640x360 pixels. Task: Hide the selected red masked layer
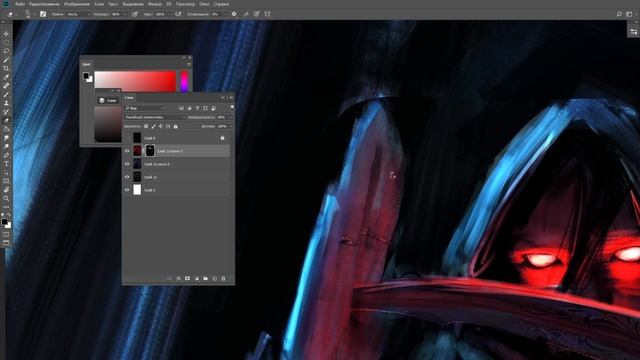[x=127, y=151]
